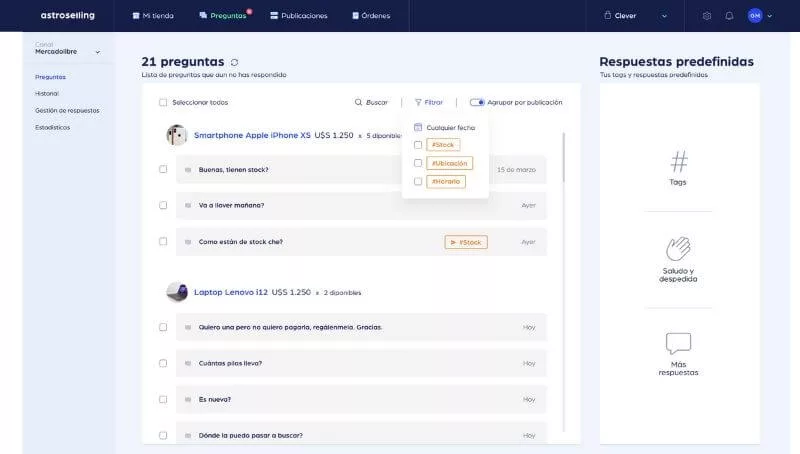Open the settings gear icon
Image resolution: width=800 pixels, height=454 pixels.
tap(707, 16)
